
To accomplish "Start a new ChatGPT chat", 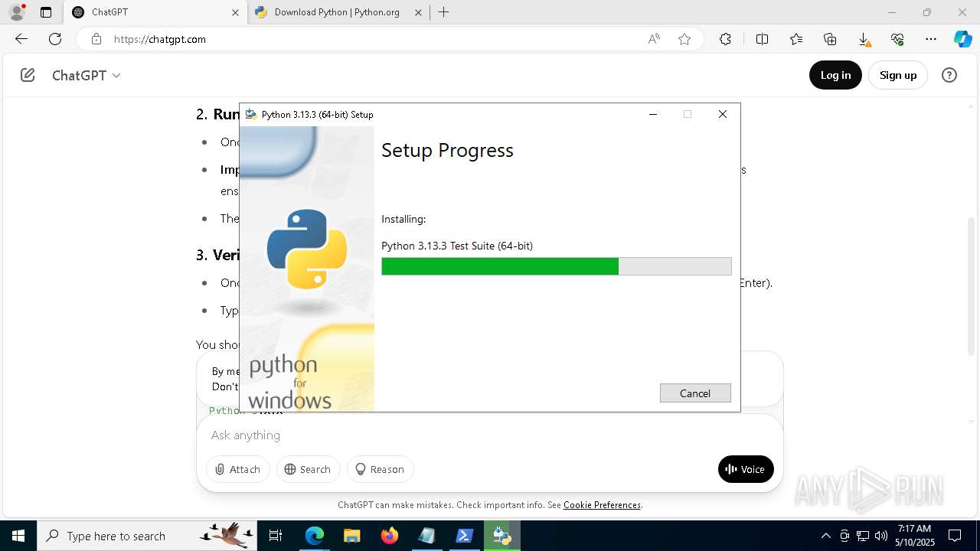I will [x=28, y=75].
